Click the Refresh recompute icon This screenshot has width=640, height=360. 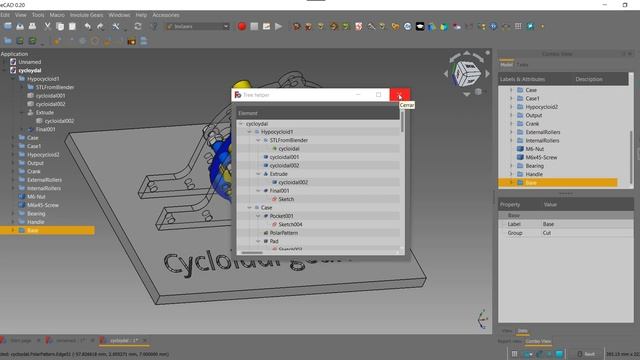coord(138,27)
